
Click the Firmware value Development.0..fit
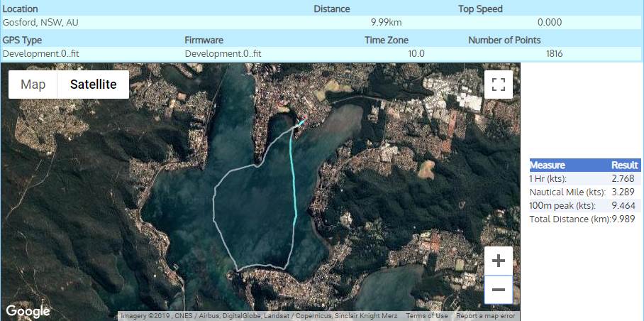223,53
